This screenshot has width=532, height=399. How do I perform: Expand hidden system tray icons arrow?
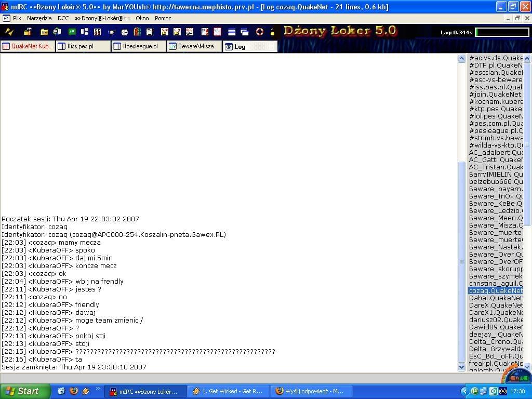(x=464, y=391)
